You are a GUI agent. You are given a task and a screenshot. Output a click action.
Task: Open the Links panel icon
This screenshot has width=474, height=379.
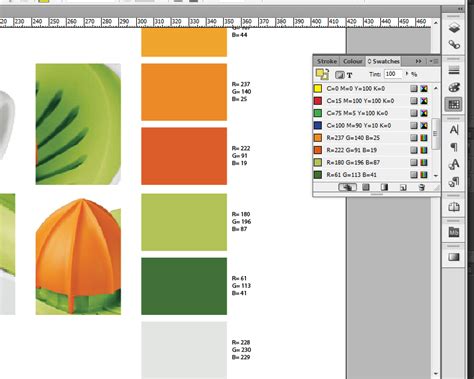tap(454, 45)
